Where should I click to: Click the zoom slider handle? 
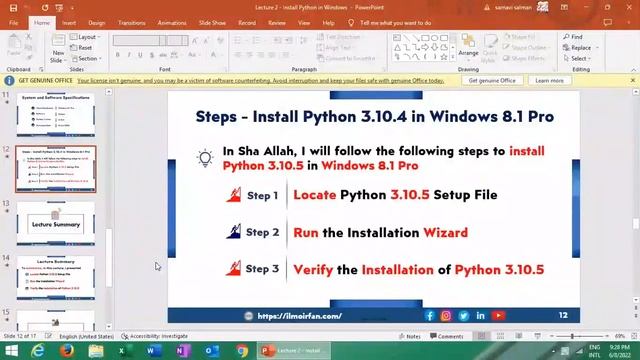tap(572, 336)
